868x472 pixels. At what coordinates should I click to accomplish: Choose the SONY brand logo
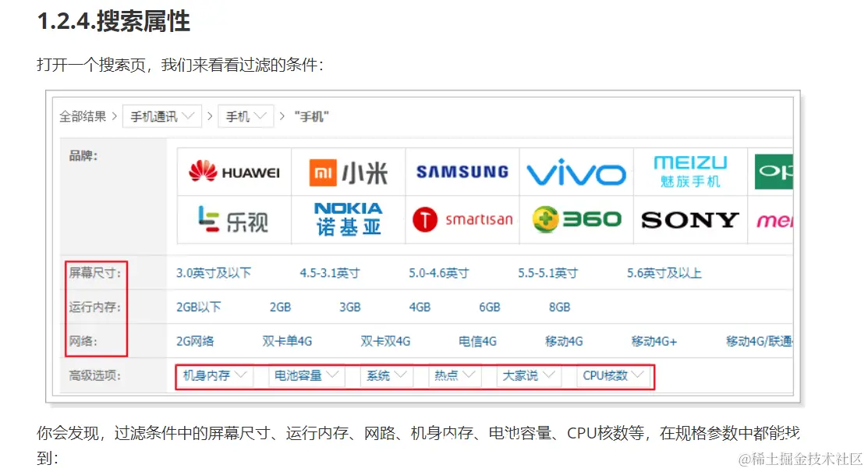click(689, 220)
